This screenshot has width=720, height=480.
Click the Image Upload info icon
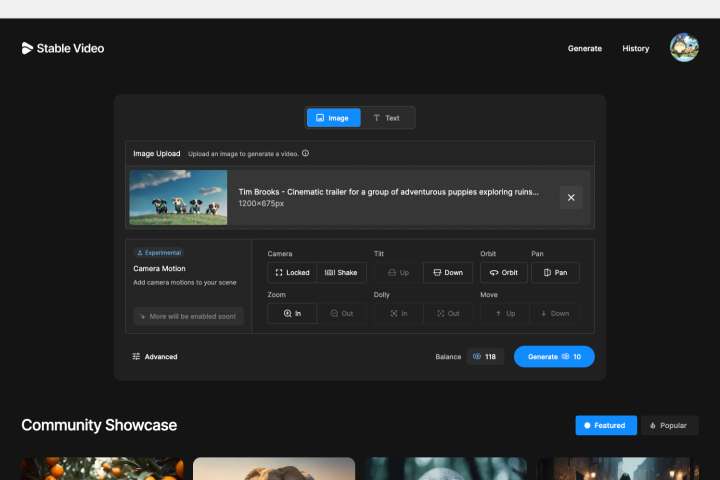pyautogui.click(x=305, y=154)
